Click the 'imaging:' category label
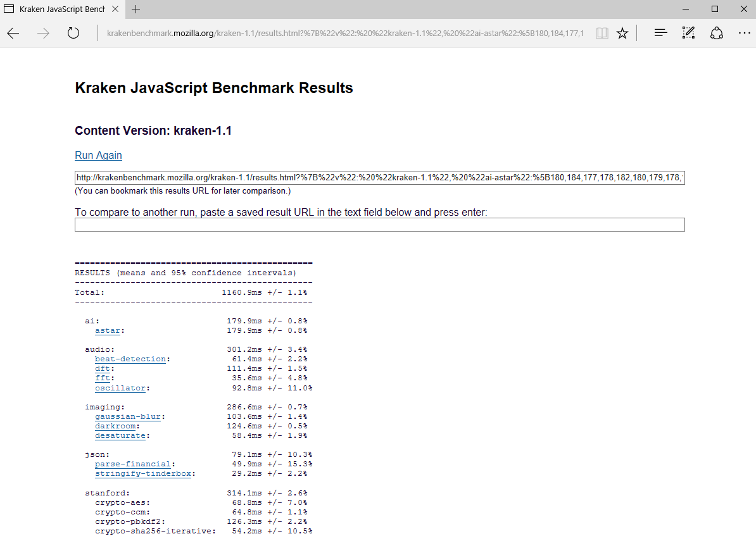This screenshot has width=756, height=541. [x=104, y=407]
